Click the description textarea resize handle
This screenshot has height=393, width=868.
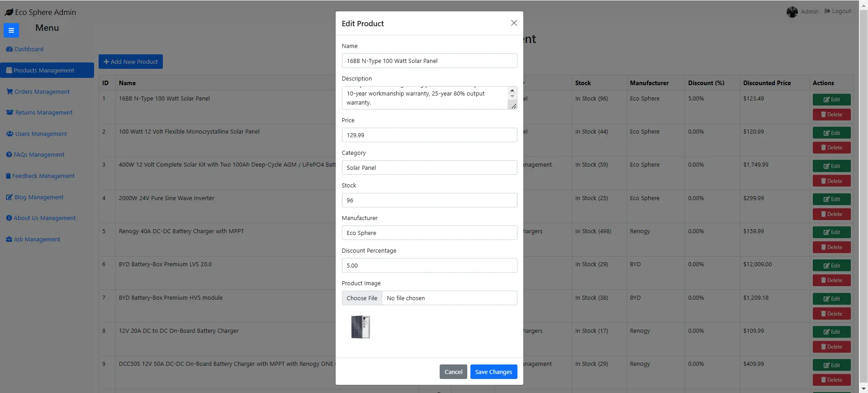pyautogui.click(x=513, y=106)
